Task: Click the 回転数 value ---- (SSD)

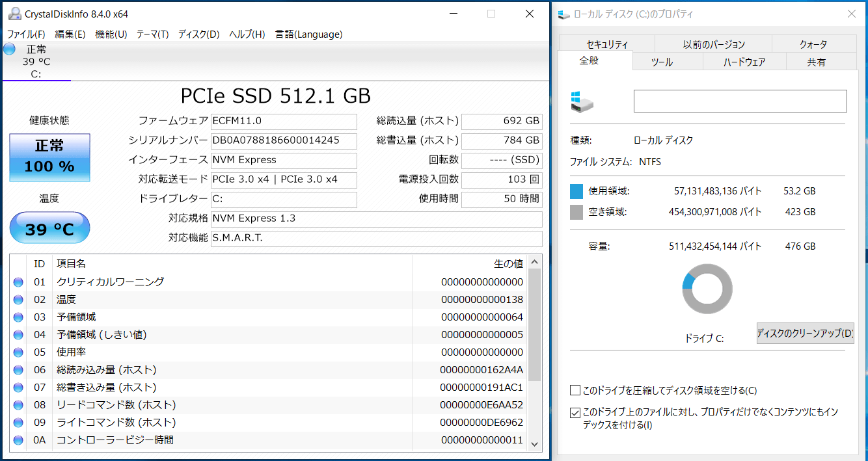Action: coord(502,161)
